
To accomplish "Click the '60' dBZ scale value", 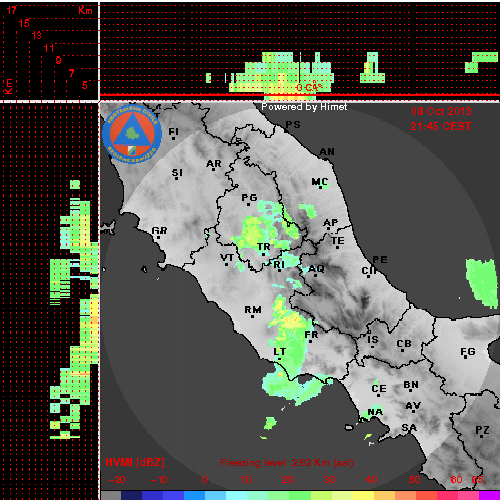I will [456, 480].
